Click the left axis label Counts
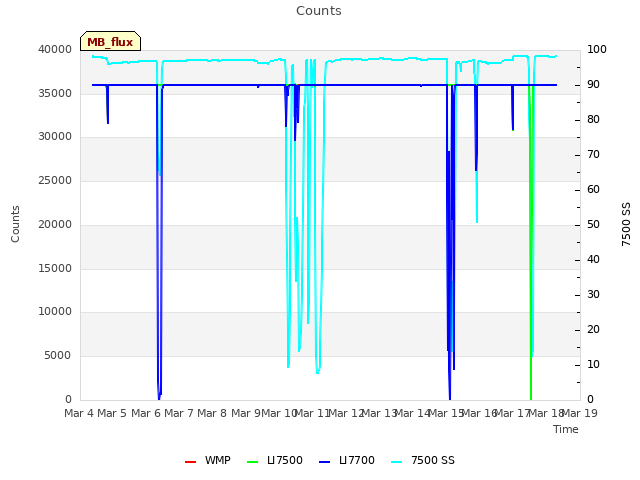640x480 pixels. (15, 224)
